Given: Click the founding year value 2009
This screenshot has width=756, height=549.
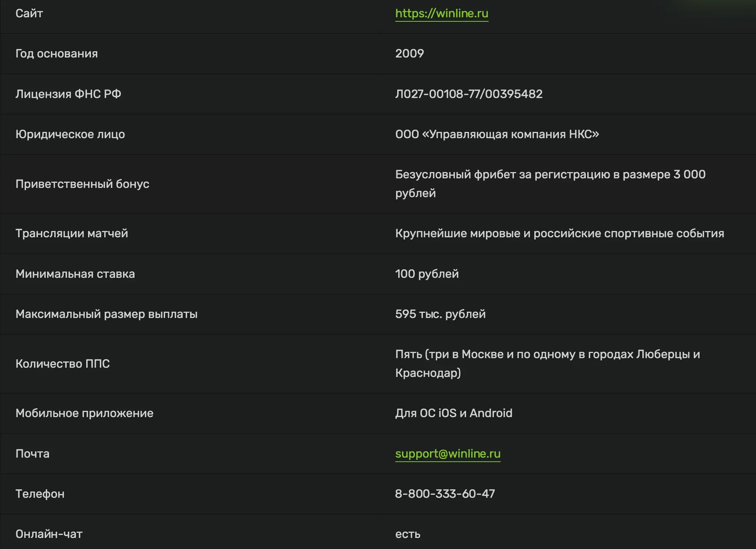Looking at the screenshot, I should [x=410, y=54].
